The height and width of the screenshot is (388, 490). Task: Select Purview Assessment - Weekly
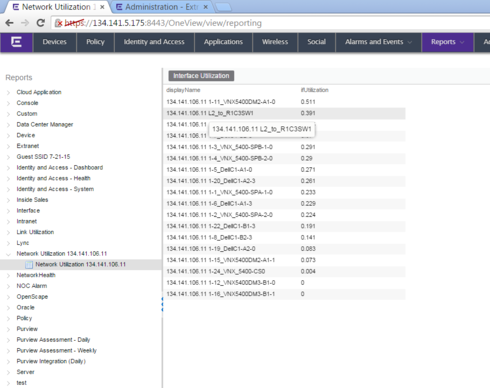click(x=56, y=351)
